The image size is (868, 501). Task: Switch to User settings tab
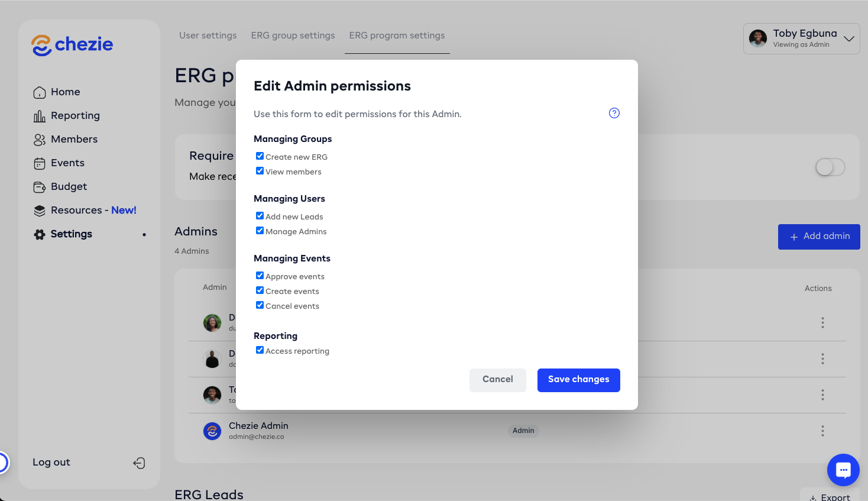click(x=208, y=35)
